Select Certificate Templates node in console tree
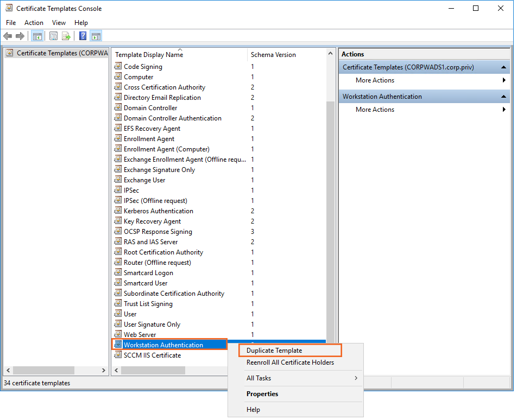 coord(54,53)
